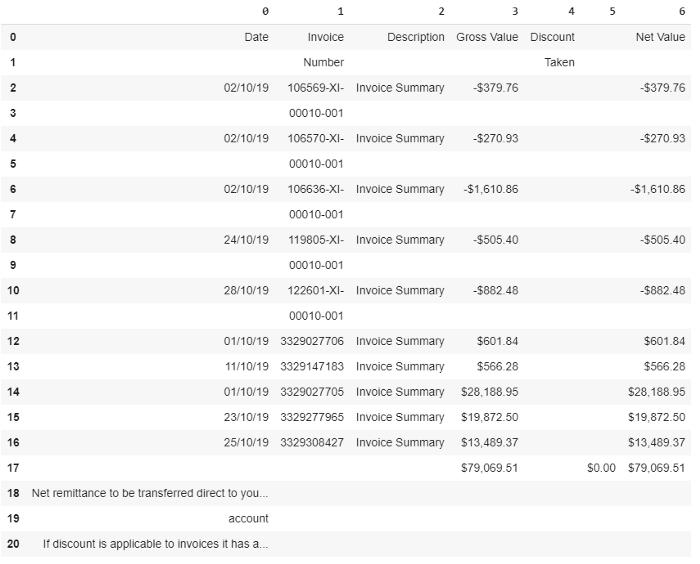
Task: Click invoice number 3329308427
Action: [312, 442]
